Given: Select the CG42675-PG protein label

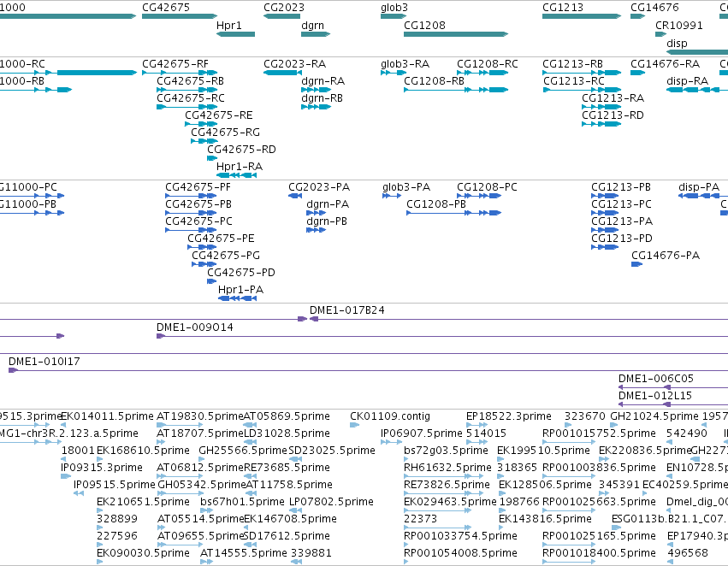Looking at the screenshot, I should tap(226, 256).
